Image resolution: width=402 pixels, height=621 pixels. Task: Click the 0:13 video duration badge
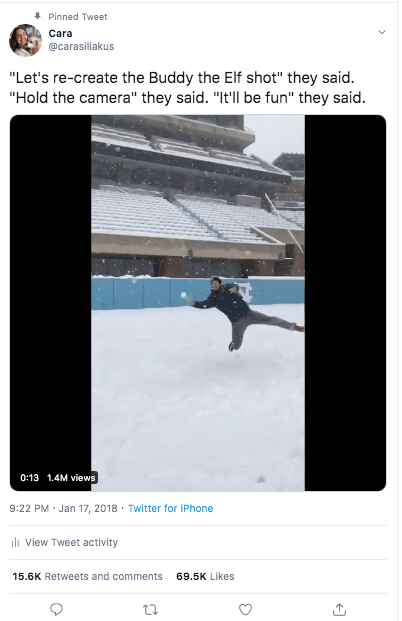[29, 478]
